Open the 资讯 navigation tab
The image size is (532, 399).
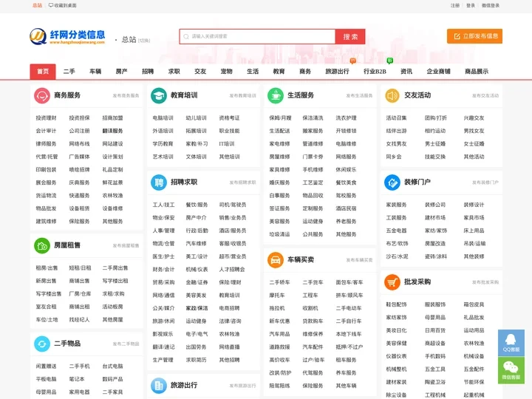(406, 72)
